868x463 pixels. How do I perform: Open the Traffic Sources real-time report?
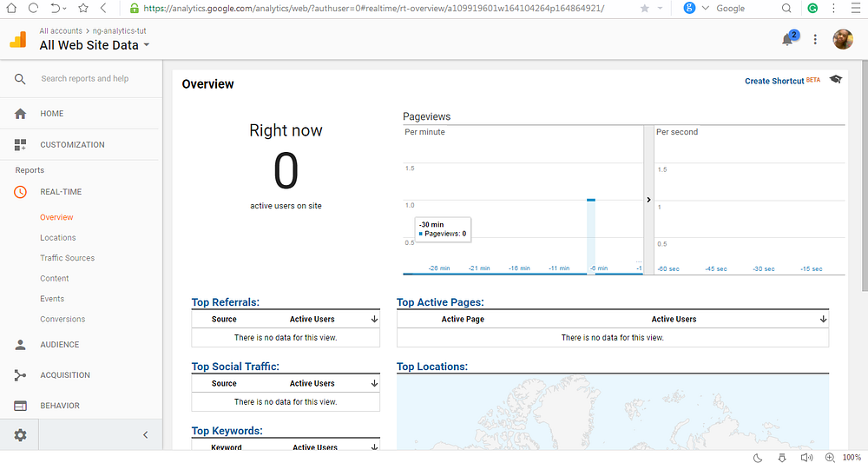[x=67, y=258]
